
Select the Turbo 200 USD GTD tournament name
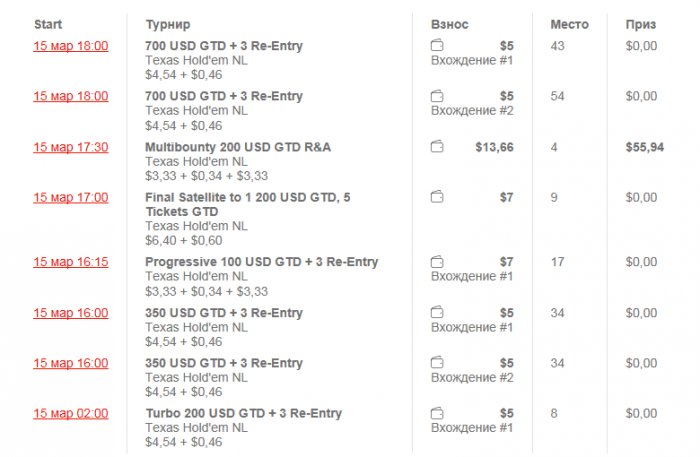tap(243, 413)
